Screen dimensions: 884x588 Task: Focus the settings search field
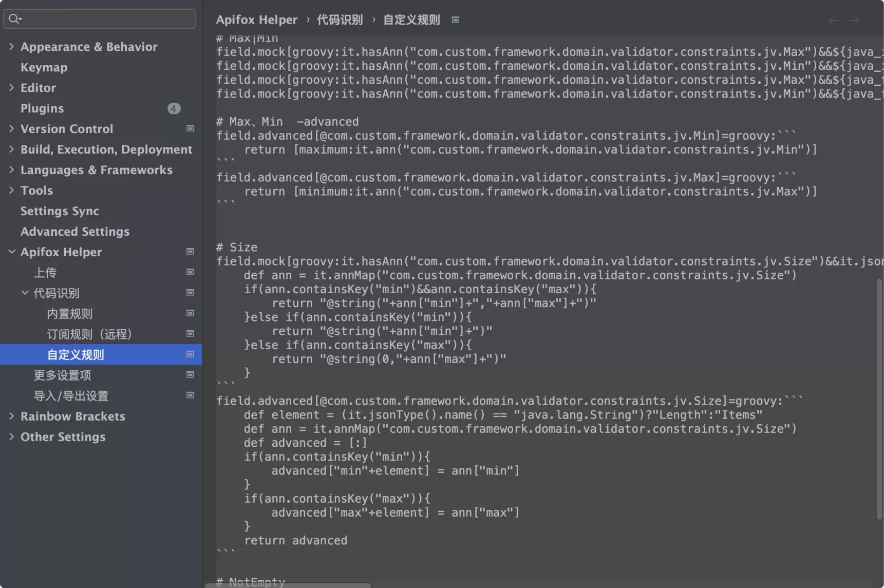coord(100,19)
